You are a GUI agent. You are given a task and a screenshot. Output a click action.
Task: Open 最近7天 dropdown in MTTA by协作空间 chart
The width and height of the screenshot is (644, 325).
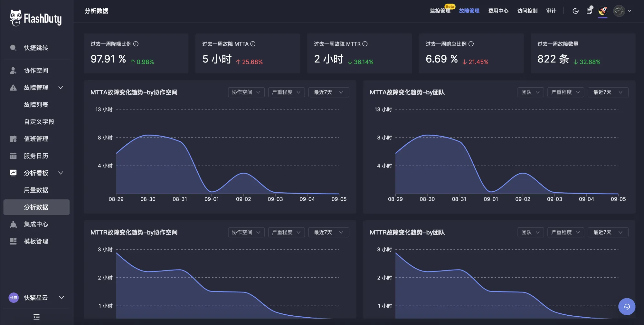click(x=329, y=92)
